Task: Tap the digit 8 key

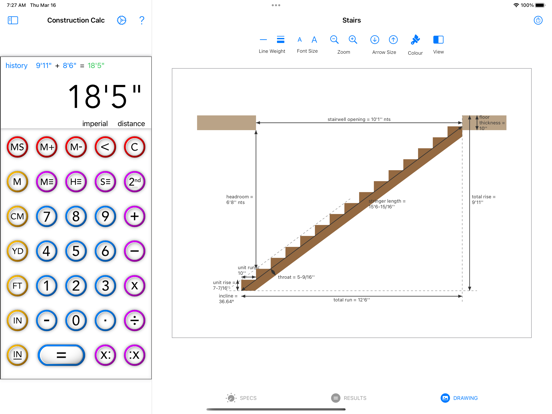Action: (x=76, y=216)
